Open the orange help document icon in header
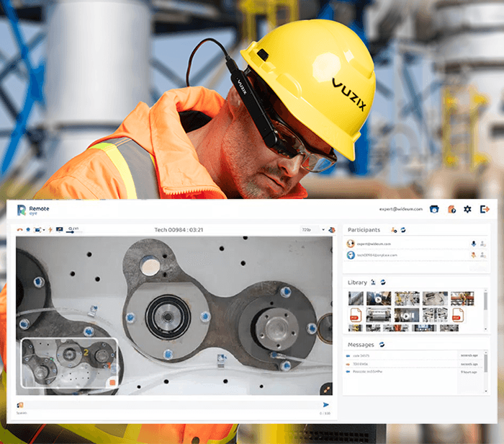This screenshot has height=444, width=504. (x=451, y=209)
